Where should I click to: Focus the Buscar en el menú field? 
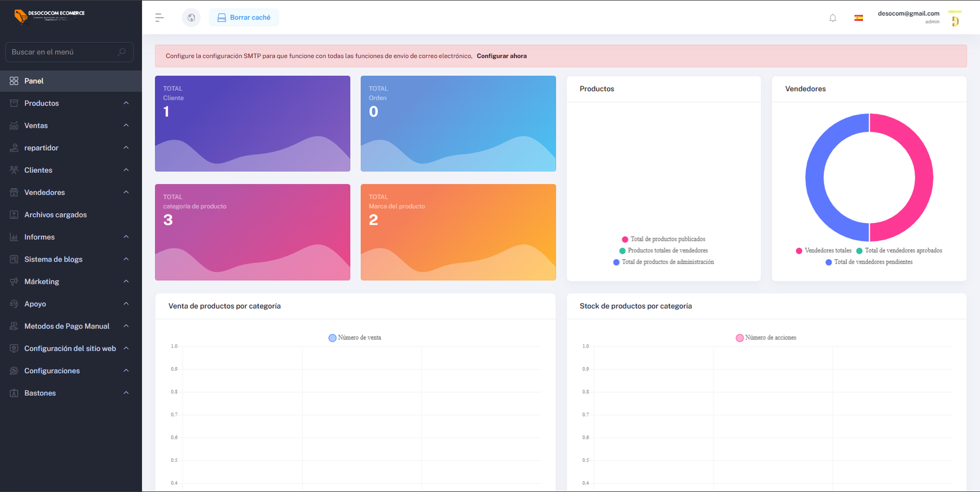(69, 52)
